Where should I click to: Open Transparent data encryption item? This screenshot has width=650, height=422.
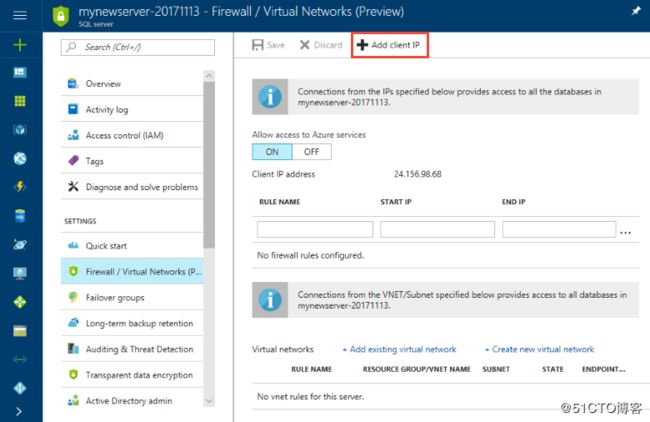pos(132,375)
